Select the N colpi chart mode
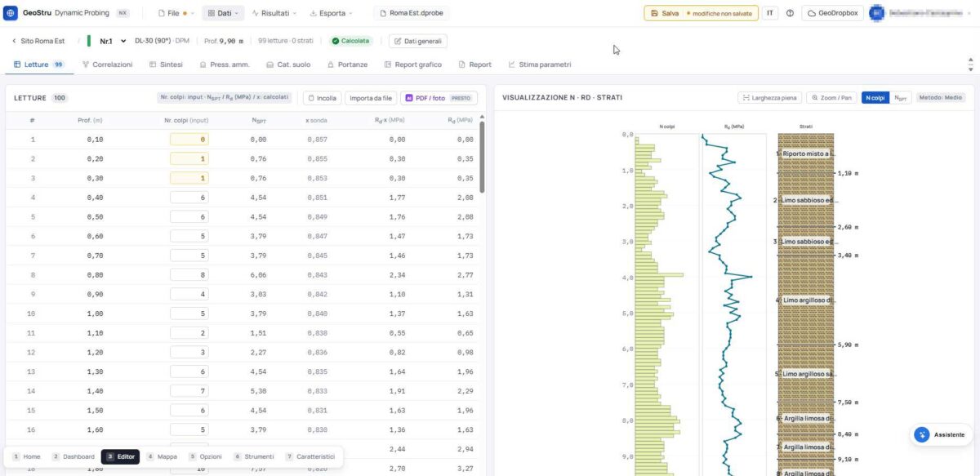Screen dimensions: 980x476 (875, 97)
